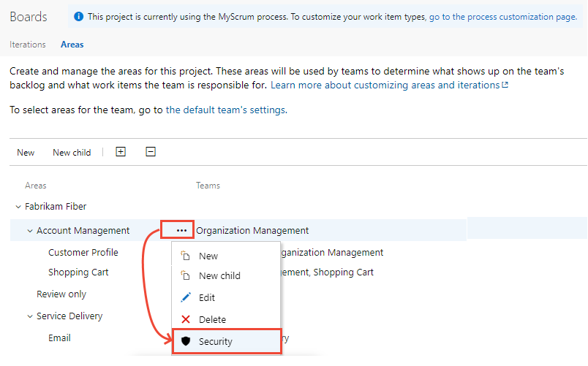
Task: Click the New child toolbar button
Action: point(72,153)
